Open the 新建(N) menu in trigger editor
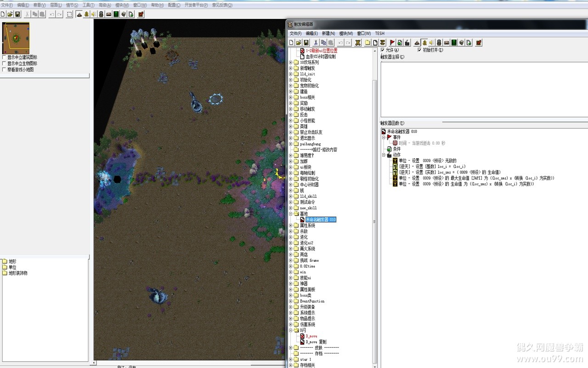 pos(328,34)
